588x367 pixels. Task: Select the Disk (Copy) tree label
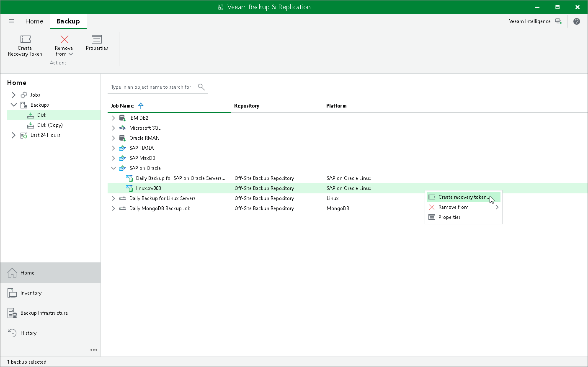pos(50,125)
